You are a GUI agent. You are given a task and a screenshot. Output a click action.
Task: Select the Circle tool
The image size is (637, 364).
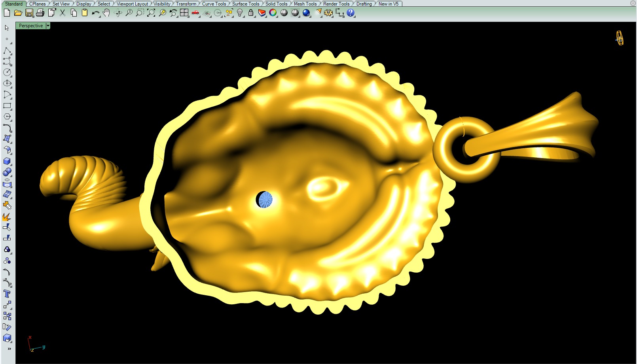[7, 72]
